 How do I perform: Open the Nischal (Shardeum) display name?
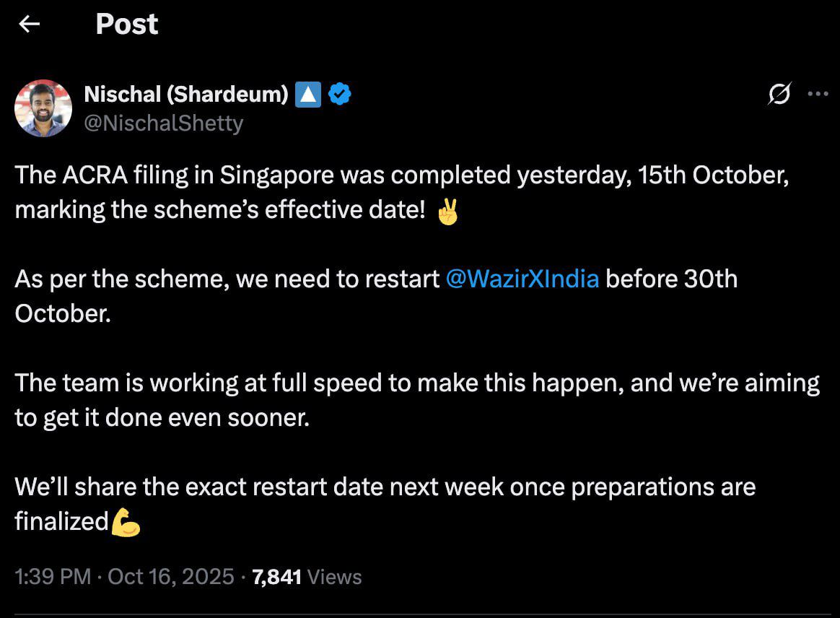pos(186,94)
